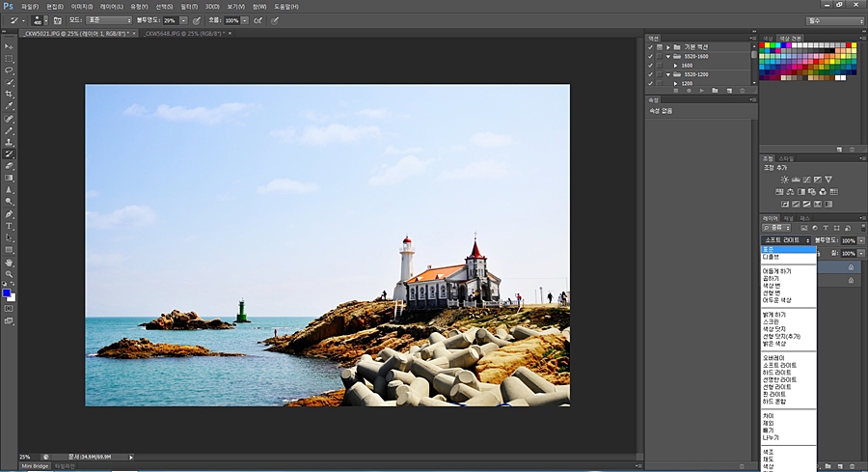Image resolution: width=868 pixels, height=472 pixels.
Task: Open the 필터(T) menu
Action: (189, 7)
